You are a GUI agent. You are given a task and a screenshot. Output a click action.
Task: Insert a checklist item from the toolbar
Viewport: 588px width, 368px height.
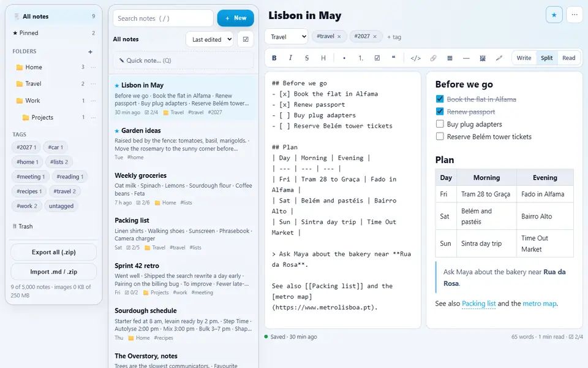(x=377, y=58)
